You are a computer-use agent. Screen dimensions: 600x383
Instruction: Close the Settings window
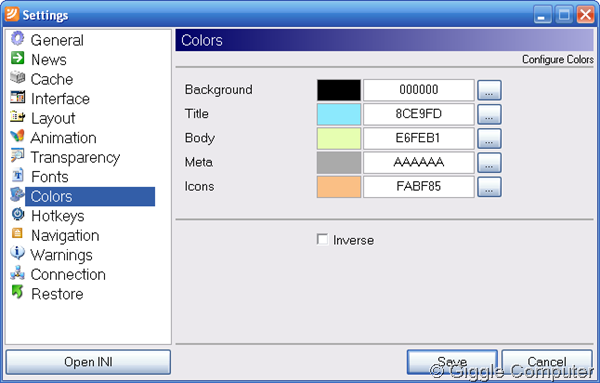tap(585, 15)
